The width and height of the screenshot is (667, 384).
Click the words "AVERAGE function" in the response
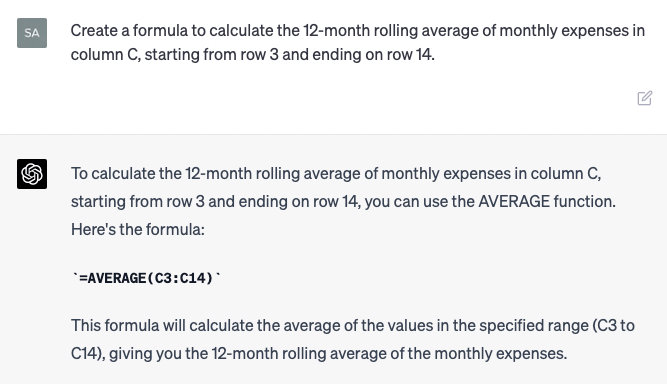point(546,201)
